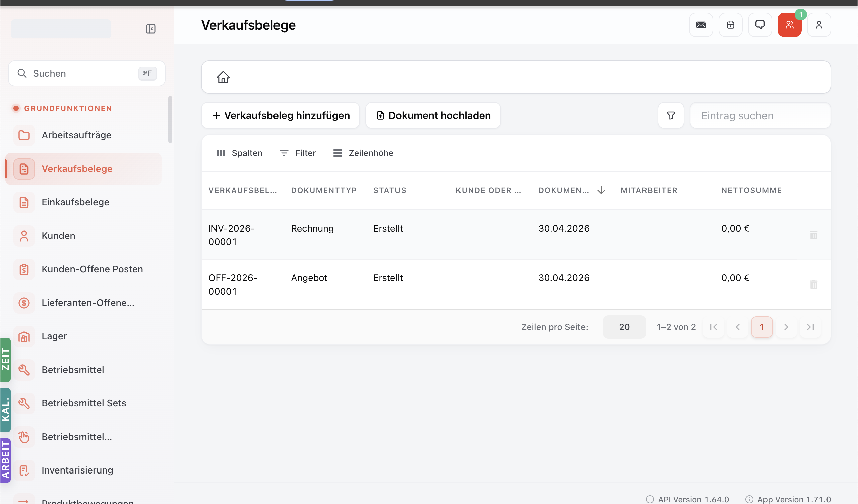Open row INV-2026-00001

pos(516,235)
